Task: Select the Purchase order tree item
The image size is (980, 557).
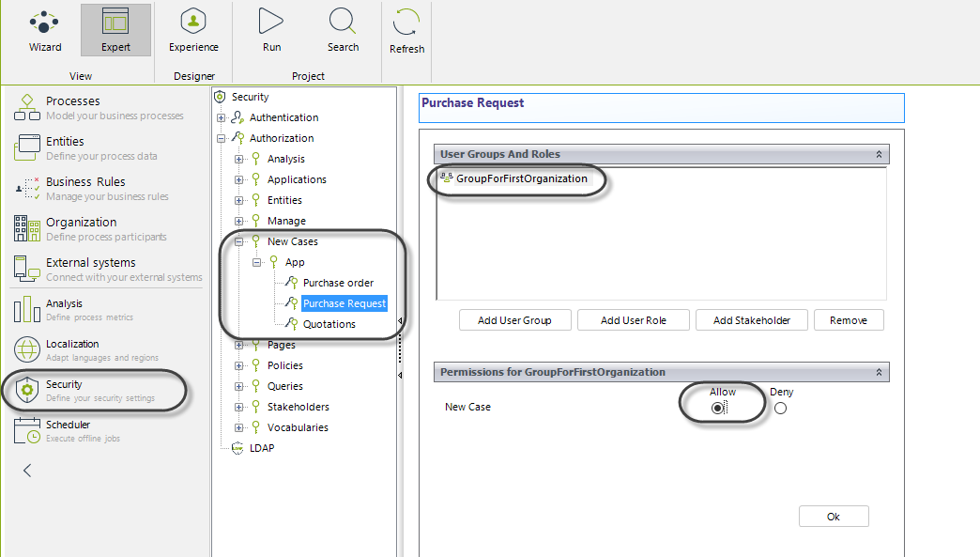Action: point(338,283)
